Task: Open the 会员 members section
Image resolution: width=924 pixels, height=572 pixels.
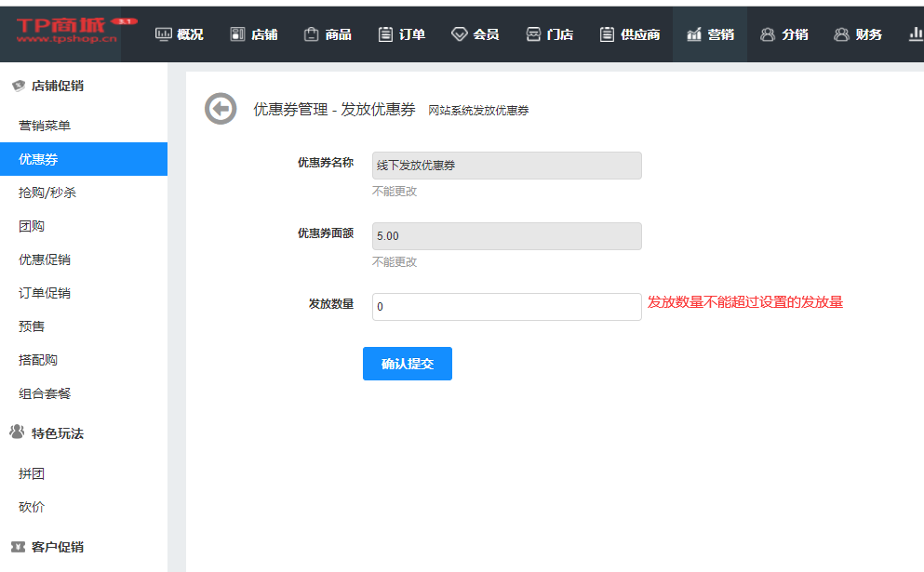Action: tap(475, 34)
